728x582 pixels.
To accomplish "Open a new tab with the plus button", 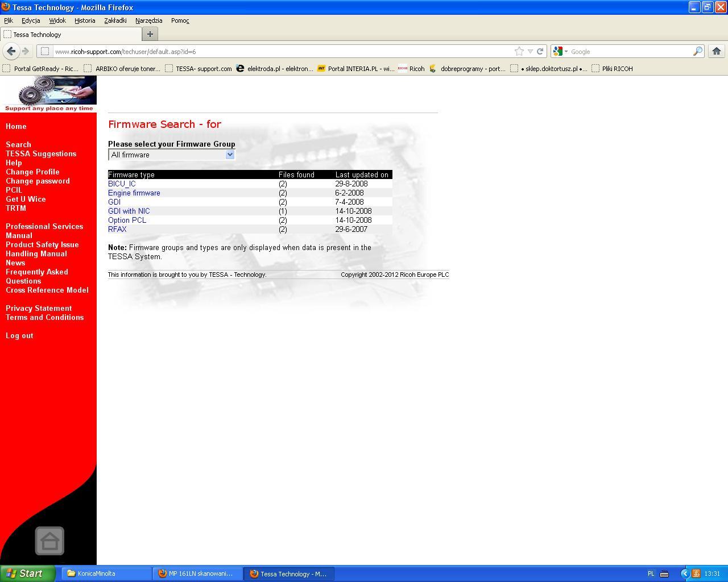I will tap(150, 34).
